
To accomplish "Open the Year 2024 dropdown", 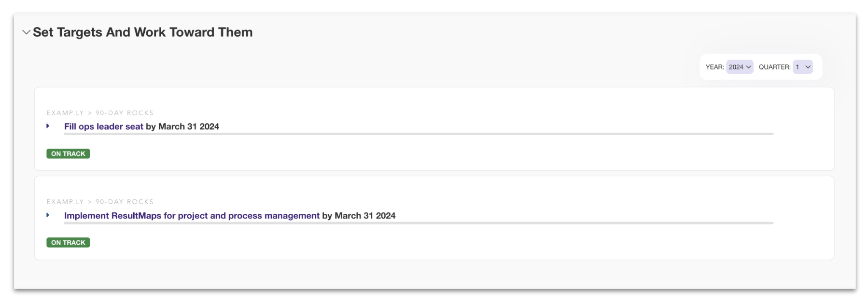I will coord(740,67).
